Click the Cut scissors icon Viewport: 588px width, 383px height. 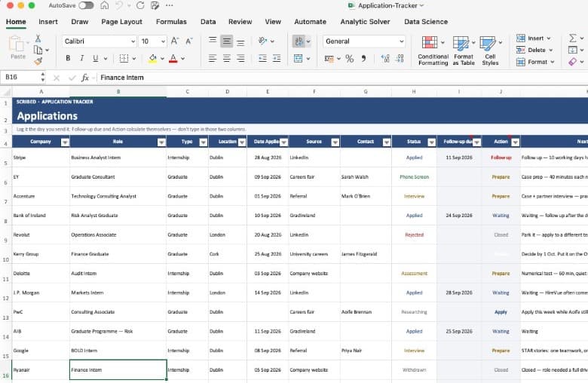tap(38, 38)
